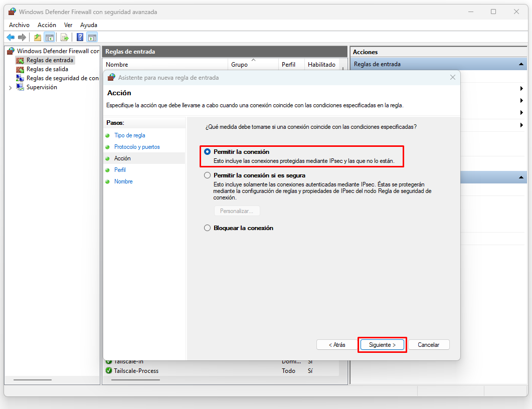Click the forward arrow toolbar icon
Viewport: 532px width, 409px height.
[x=22, y=37]
